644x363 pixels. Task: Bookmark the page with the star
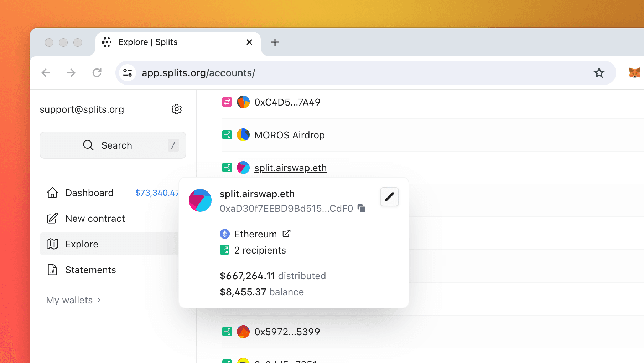pyautogui.click(x=599, y=73)
